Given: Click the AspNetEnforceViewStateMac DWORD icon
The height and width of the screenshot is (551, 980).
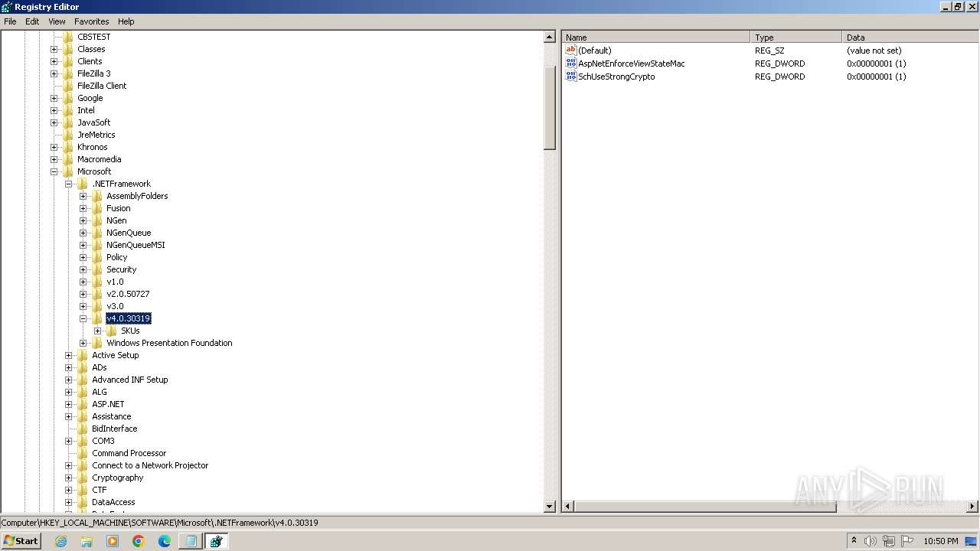Looking at the screenshot, I should [x=570, y=64].
